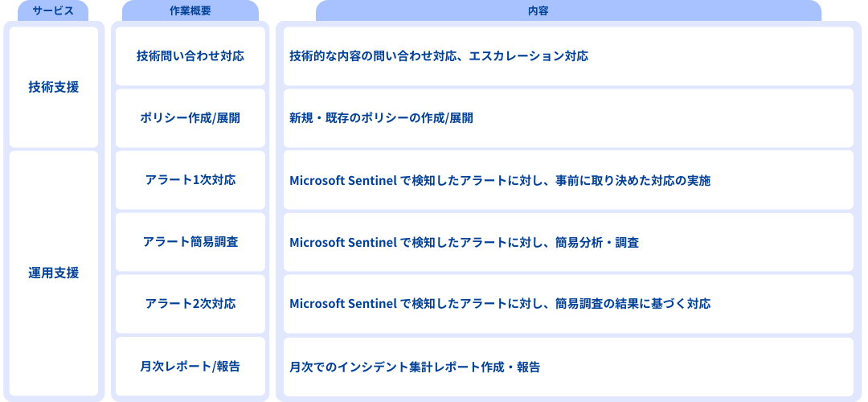Image resolution: width=868 pixels, height=402 pixels.
Task: Select the 運用支援 service cell
Action: click(53, 273)
